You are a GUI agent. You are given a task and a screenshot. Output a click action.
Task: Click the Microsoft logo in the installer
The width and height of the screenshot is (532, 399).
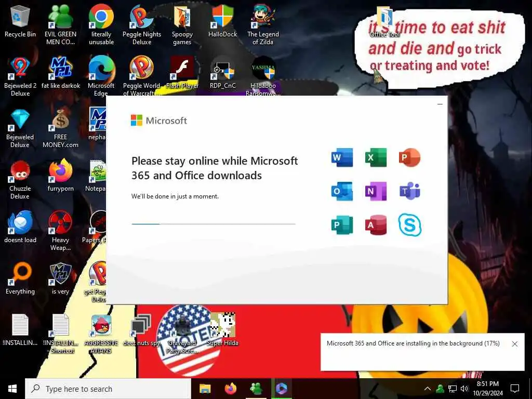coord(159,121)
